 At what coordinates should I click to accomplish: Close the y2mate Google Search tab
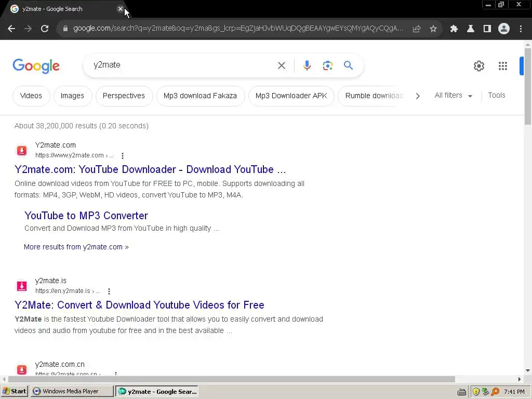tap(121, 9)
